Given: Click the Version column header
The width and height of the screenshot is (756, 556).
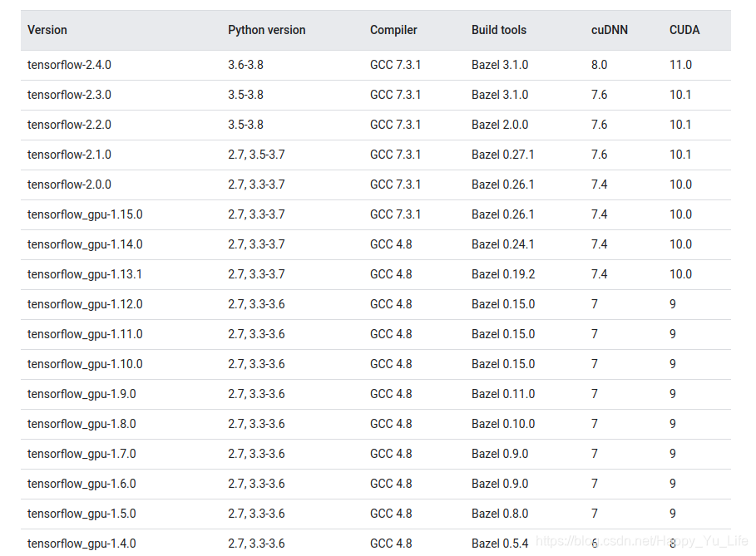Looking at the screenshot, I should click(47, 30).
